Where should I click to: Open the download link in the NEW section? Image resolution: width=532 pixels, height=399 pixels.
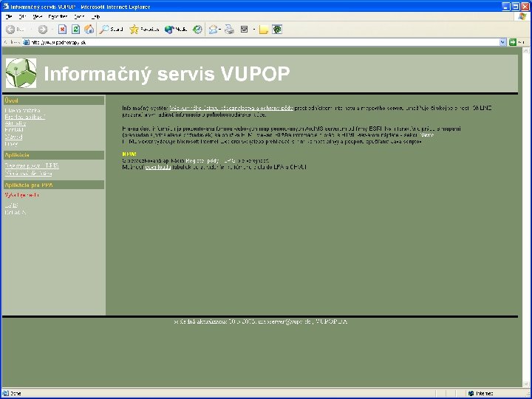(158, 167)
